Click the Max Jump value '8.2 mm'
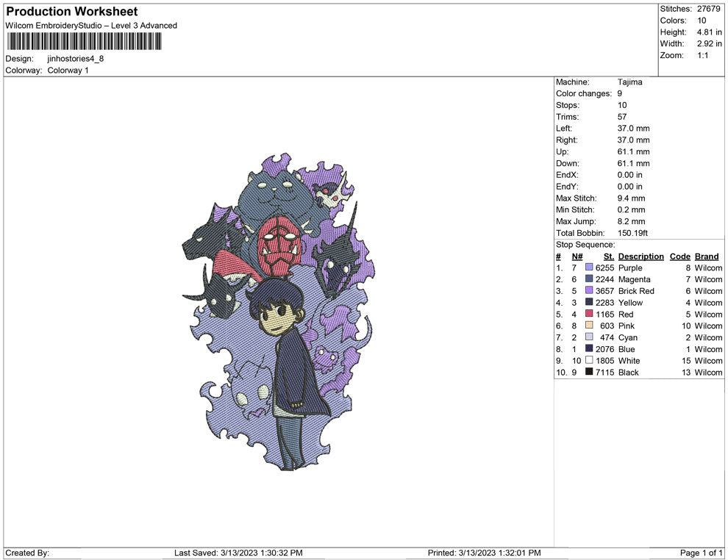The width and height of the screenshot is (728, 560). coord(631,221)
